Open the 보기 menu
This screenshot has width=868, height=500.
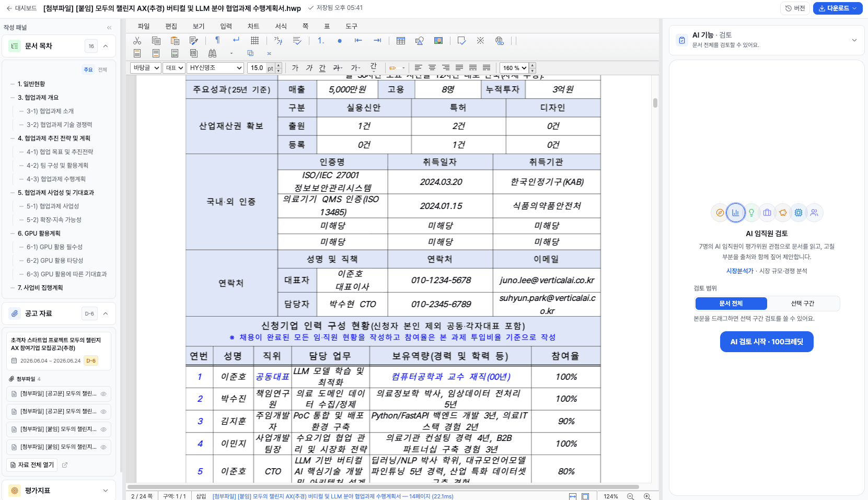click(x=199, y=26)
